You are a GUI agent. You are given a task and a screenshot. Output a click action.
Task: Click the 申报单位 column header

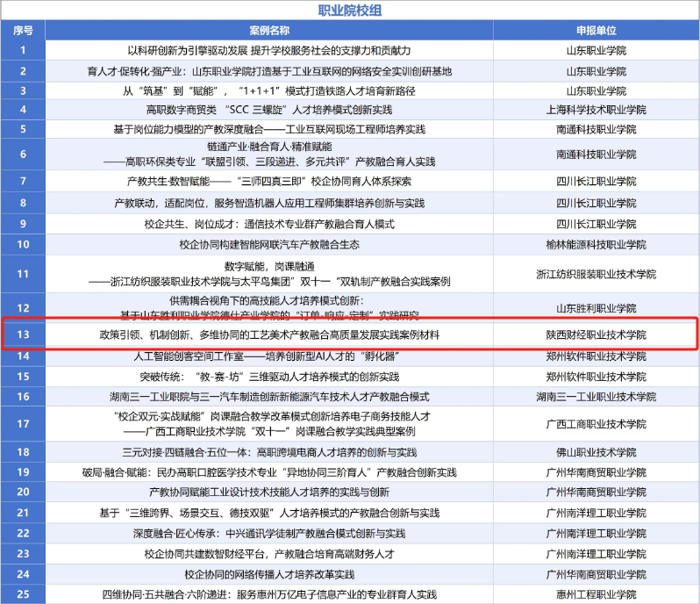(x=596, y=30)
